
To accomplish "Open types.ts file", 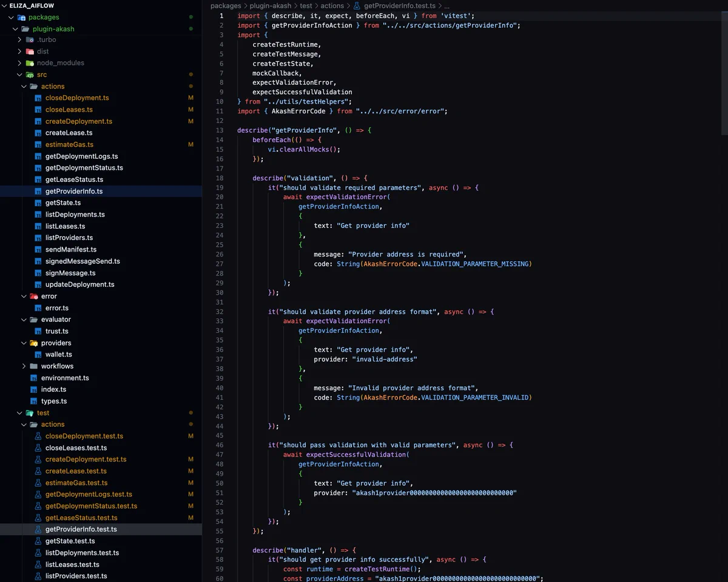I will [54, 401].
